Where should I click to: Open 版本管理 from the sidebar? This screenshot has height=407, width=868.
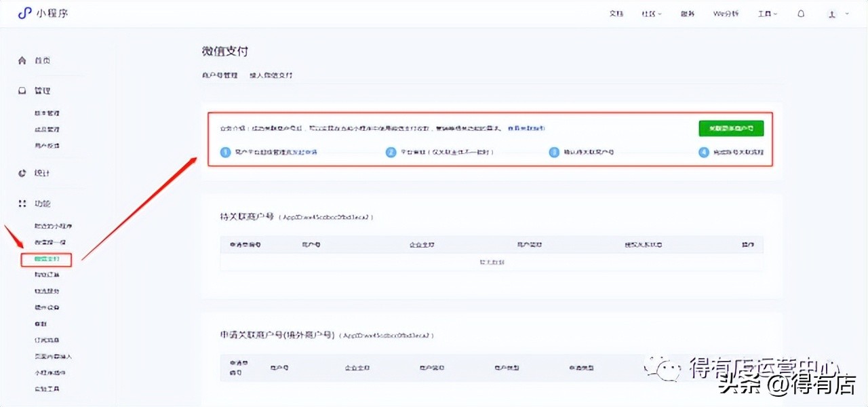point(46,113)
